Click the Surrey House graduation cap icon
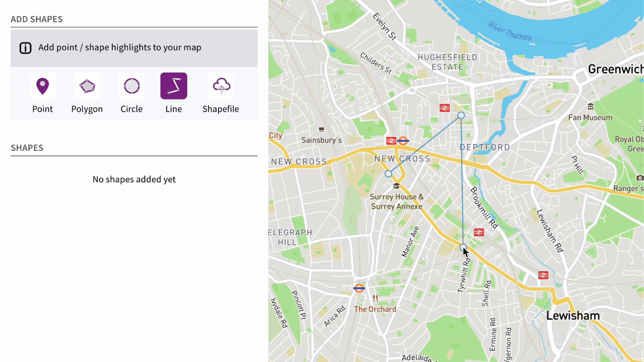 pyautogui.click(x=396, y=186)
